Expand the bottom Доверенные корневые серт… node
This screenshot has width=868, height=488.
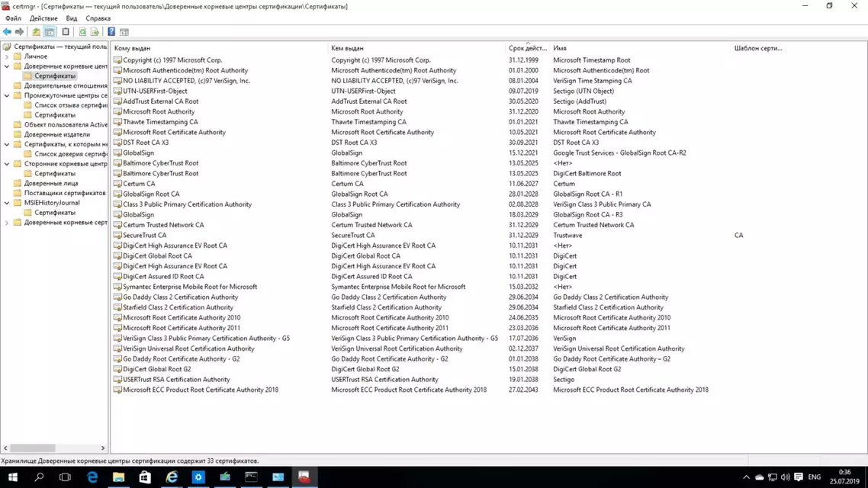click(x=7, y=223)
